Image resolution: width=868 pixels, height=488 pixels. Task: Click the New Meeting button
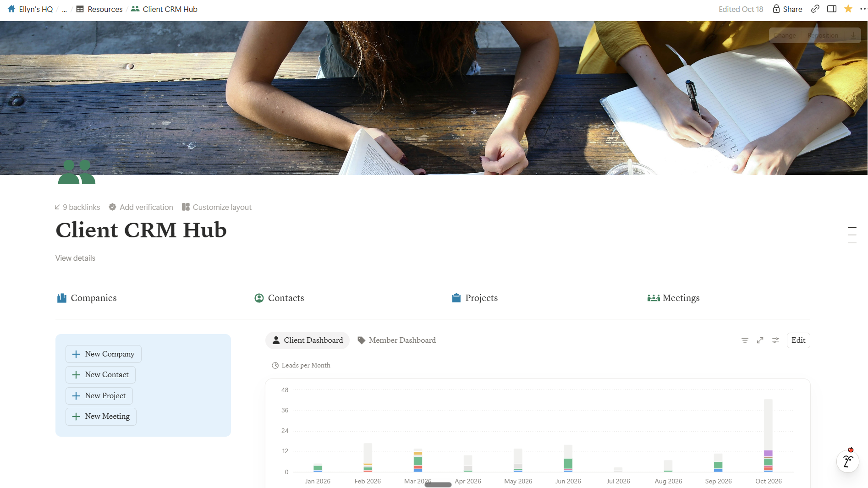pos(101,417)
